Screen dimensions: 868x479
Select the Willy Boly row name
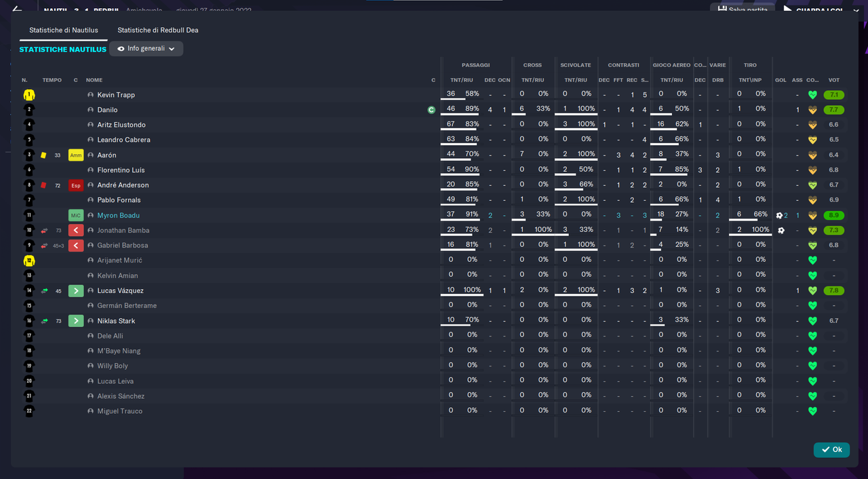[113, 366]
